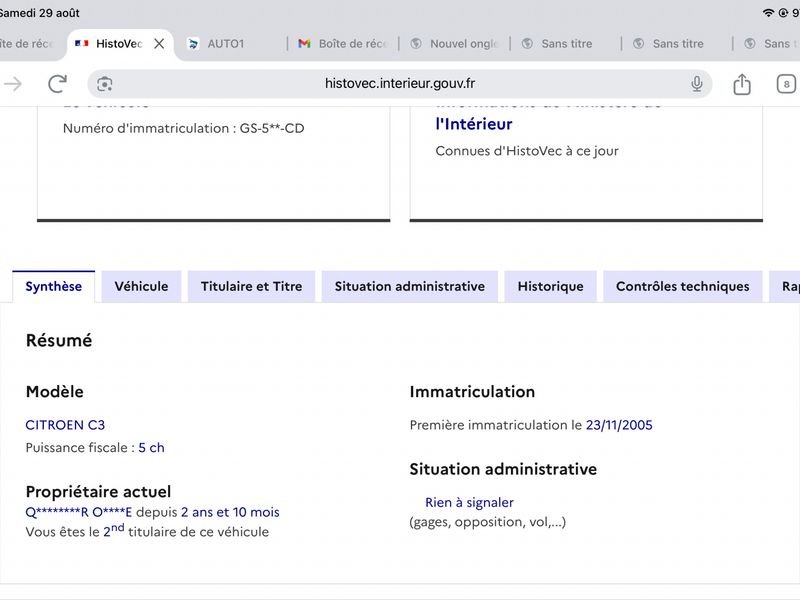The width and height of the screenshot is (800, 600).
Task: Click the CITROEN C3 model text
Action: tap(65, 425)
